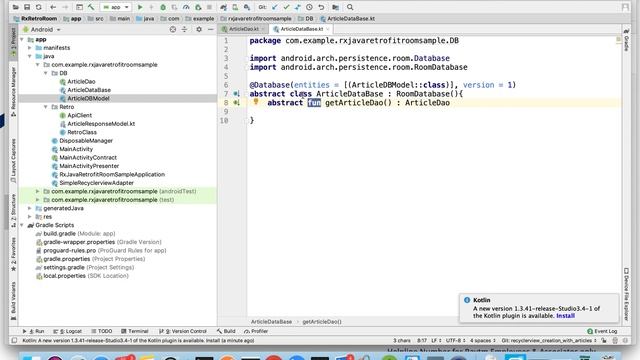Collapse the Retro package node
Image resolution: width=640 pixels, height=360 pixels.
46,107
